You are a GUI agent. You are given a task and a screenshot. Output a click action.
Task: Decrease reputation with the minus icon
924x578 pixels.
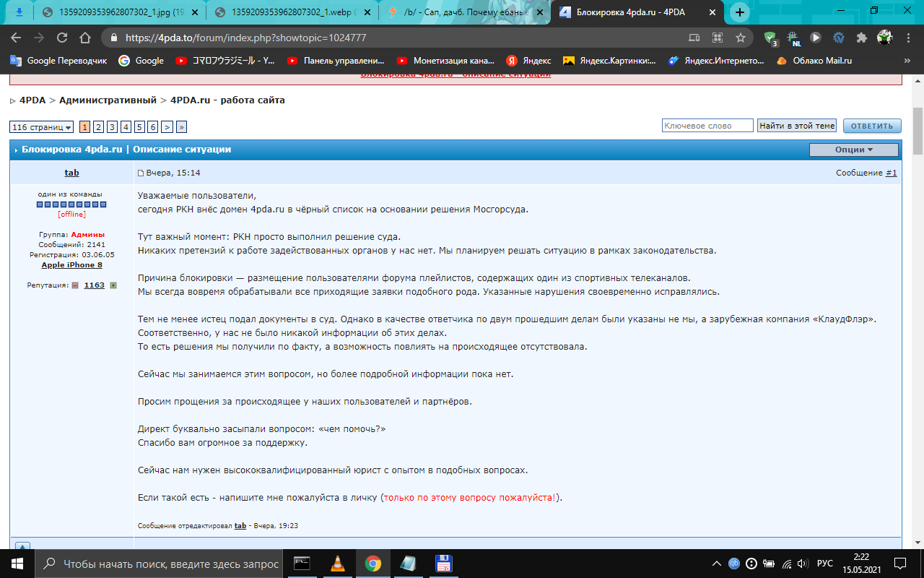pyautogui.click(x=75, y=285)
